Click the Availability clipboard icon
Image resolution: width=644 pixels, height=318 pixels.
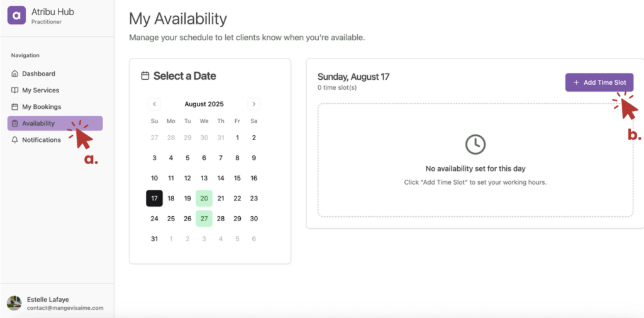click(x=15, y=123)
